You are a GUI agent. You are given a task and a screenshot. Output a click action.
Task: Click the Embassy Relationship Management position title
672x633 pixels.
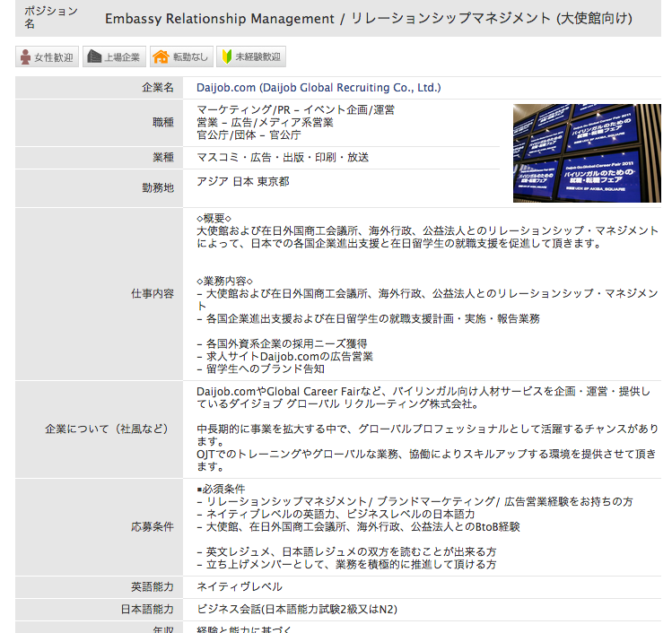click(x=369, y=19)
